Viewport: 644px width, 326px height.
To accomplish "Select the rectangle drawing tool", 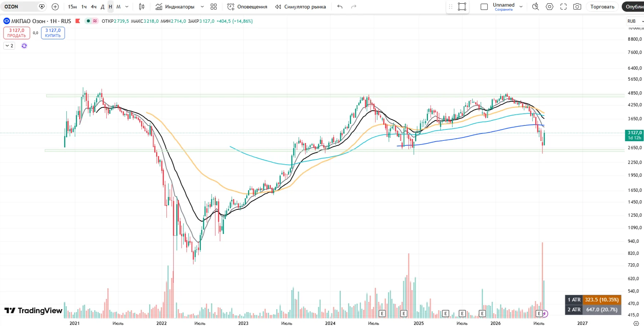I will coord(462,7).
